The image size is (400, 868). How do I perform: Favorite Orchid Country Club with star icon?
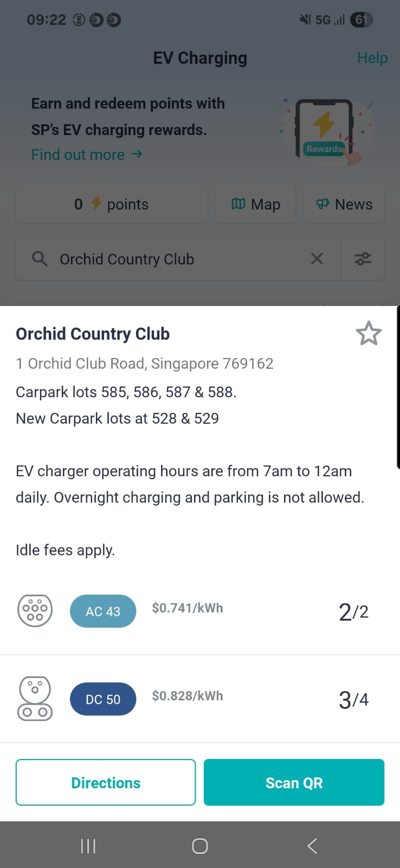coord(369,334)
